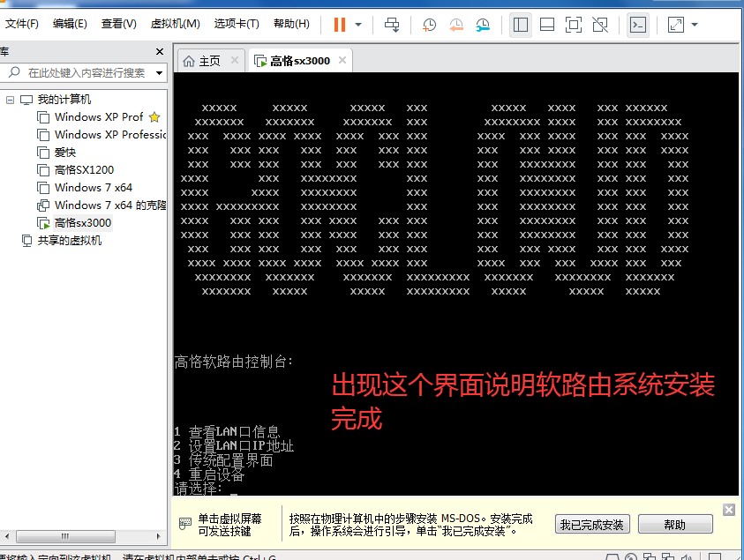Select the running 高恪sx3000 tree entry
The width and height of the screenshot is (744, 560).
83,223
